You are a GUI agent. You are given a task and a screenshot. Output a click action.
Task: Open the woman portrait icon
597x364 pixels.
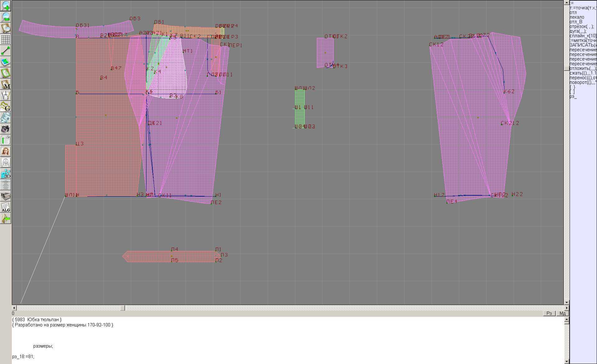[x=6, y=151]
